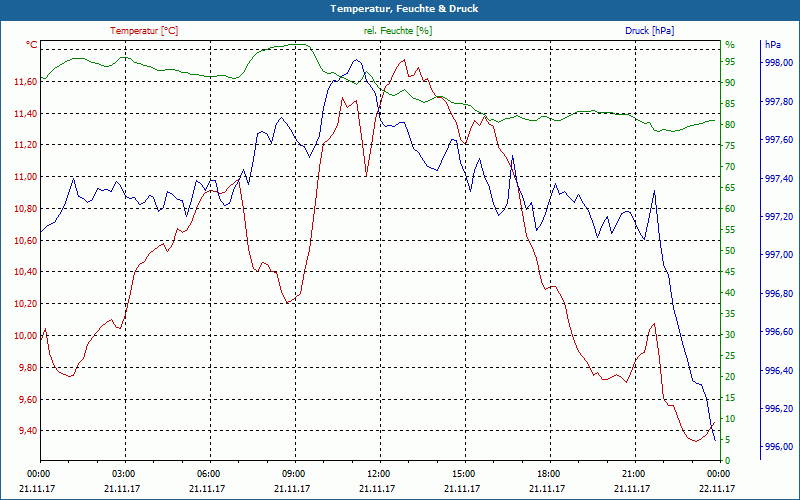Click green humidity axis value 25
This screenshot has width=800, height=500.
730,356
